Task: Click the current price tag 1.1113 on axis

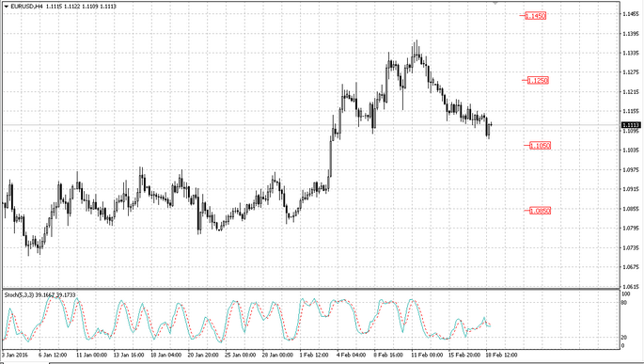Action: (631, 125)
